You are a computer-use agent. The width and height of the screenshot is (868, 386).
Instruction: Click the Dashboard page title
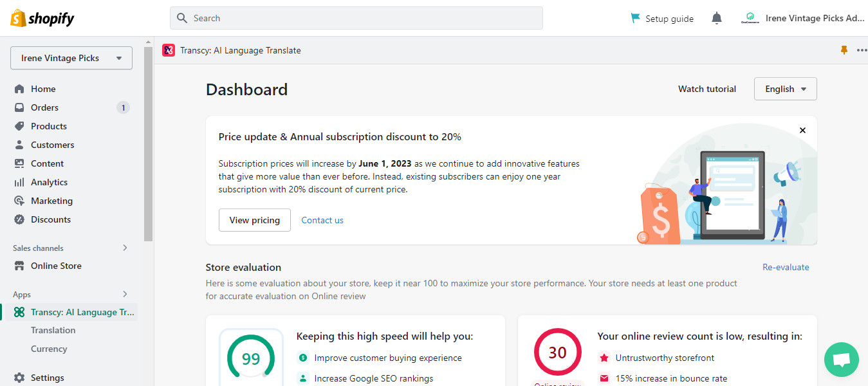coord(246,89)
